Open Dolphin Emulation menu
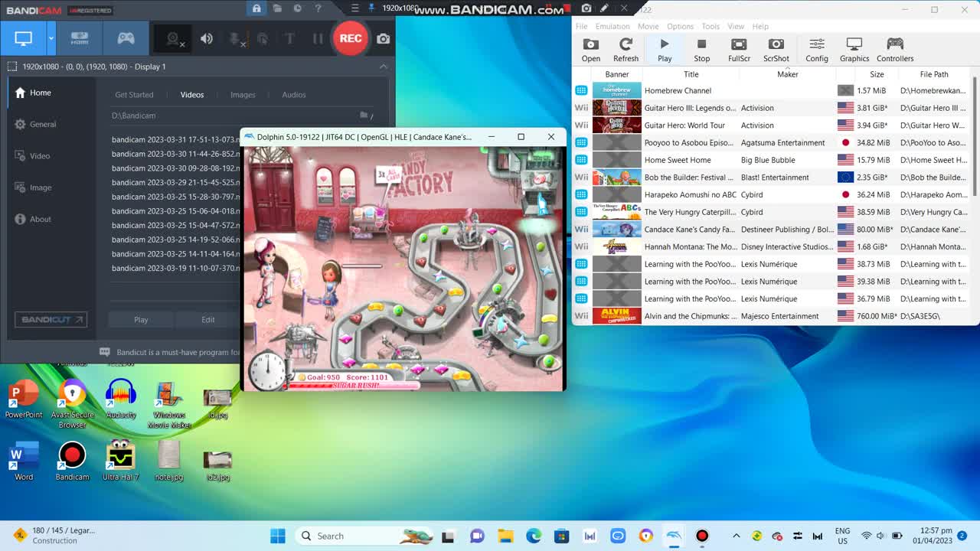Viewport: 980px width, 551px height. click(612, 26)
